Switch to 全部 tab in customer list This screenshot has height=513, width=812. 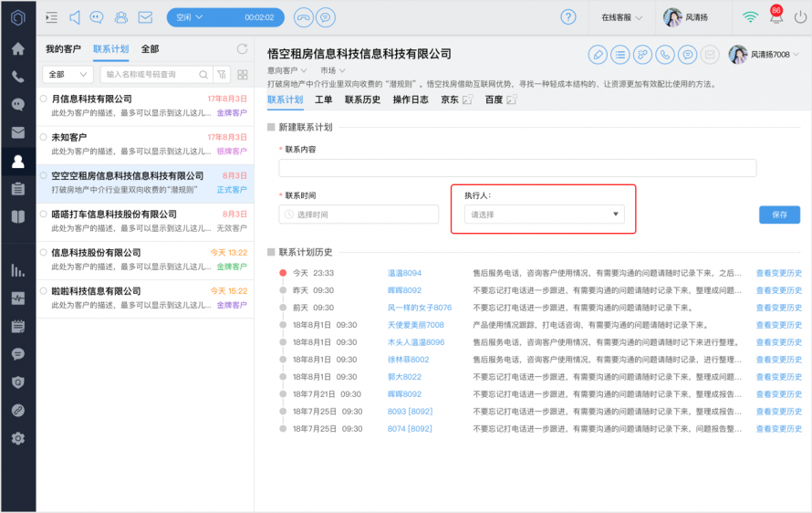[x=150, y=48]
